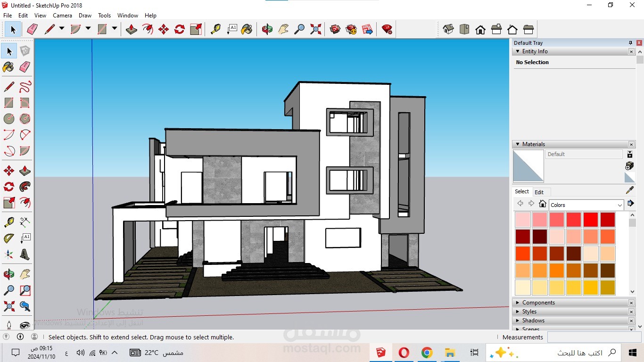
Task: Choose the Polygon tool in left toolbar
Action: click(25, 118)
